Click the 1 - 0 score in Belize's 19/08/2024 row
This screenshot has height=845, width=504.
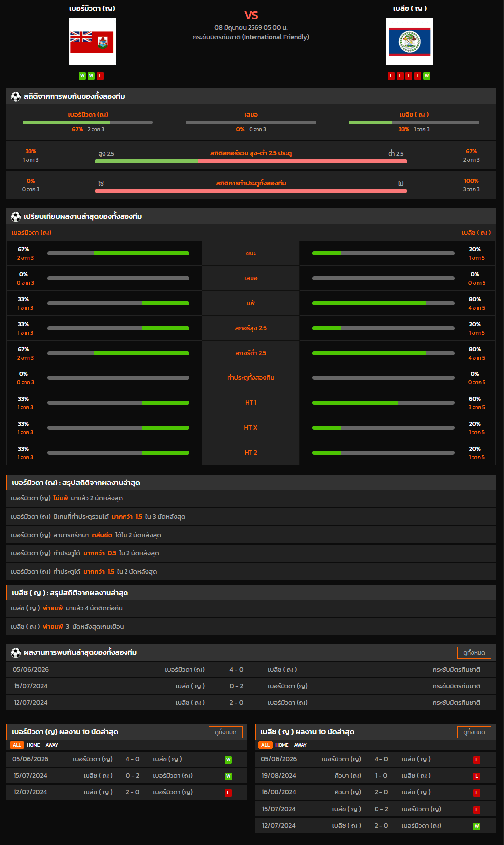click(381, 776)
